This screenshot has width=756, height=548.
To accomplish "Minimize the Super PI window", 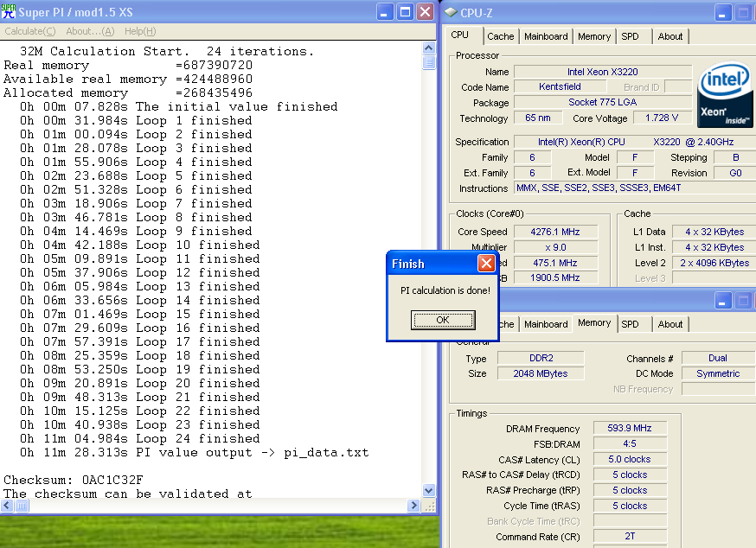I will [x=384, y=11].
